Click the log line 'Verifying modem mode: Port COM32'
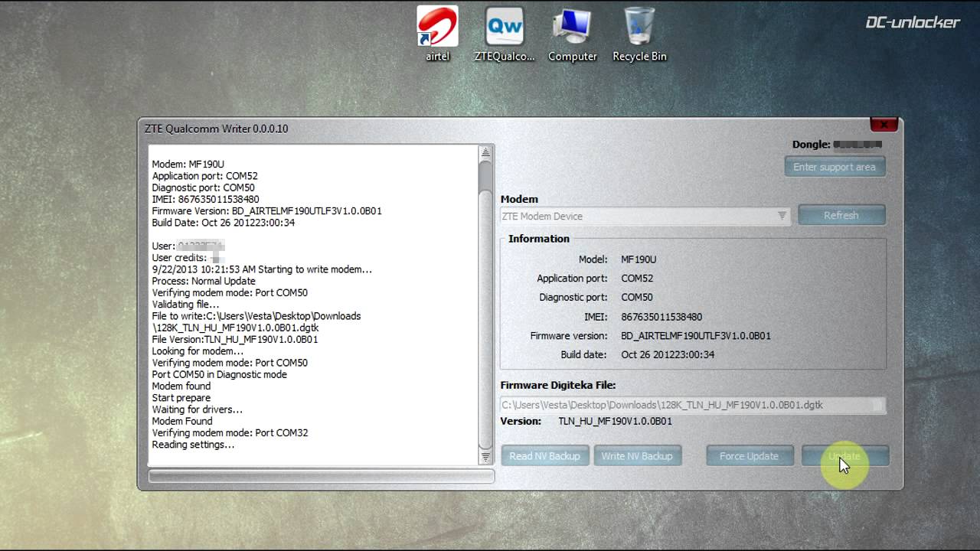Screen dimensions: 980x551 [230, 432]
